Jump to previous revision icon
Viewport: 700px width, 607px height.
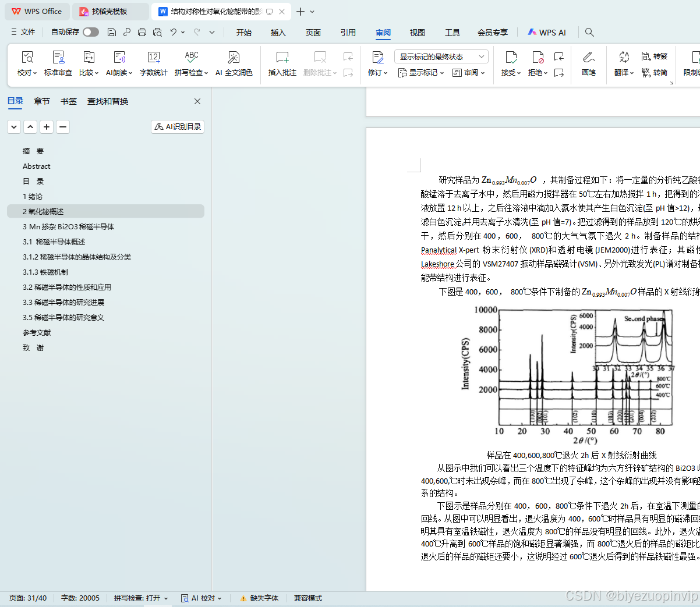click(x=559, y=56)
